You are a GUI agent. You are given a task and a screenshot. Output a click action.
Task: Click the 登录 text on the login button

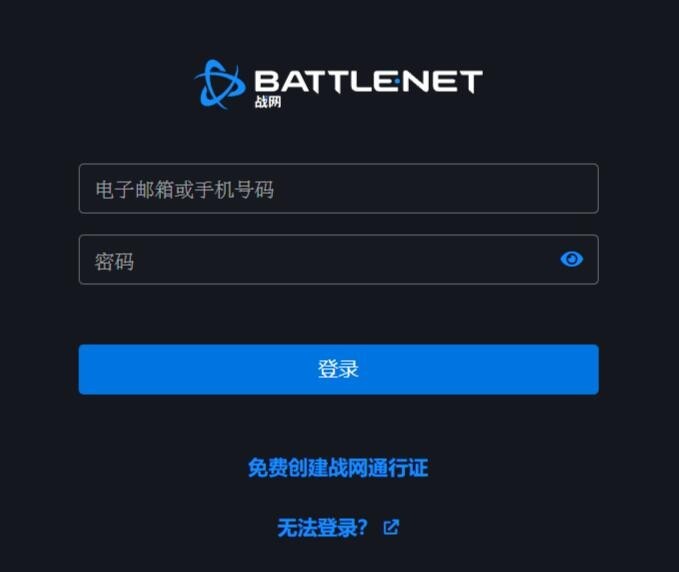click(338, 369)
